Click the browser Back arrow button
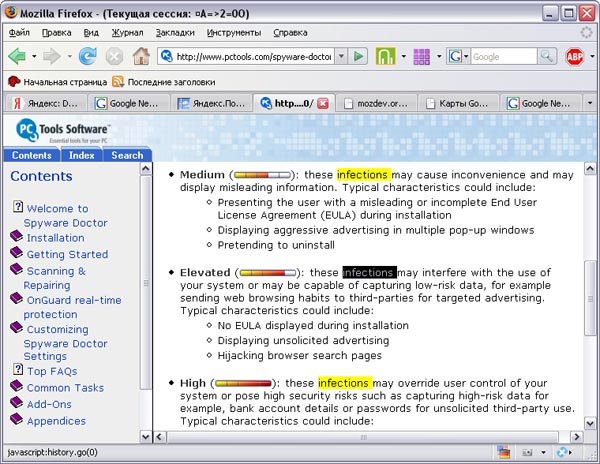 19,56
